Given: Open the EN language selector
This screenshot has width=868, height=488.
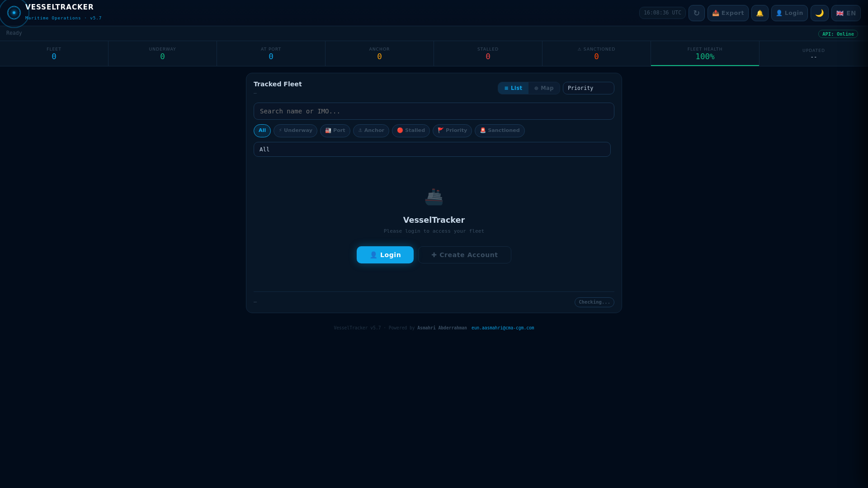Looking at the screenshot, I should [x=845, y=13].
